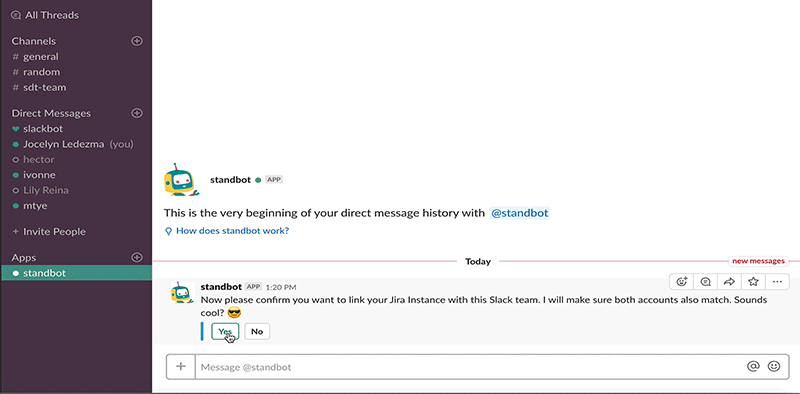Image resolution: width=800 pixels, height=394 pixels.
Task: Open Jocelyn Ledezma (you) direct message
Action: click(x=72, y=144)
